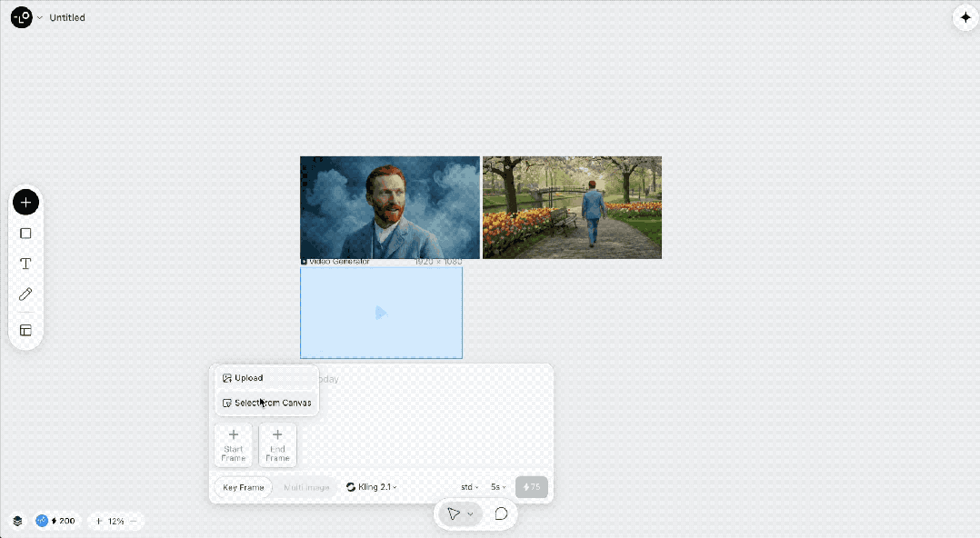Expand the dropdown arrow beside the logo
Image resolution: width=980 pixels, height=538 pixels.
39,17
